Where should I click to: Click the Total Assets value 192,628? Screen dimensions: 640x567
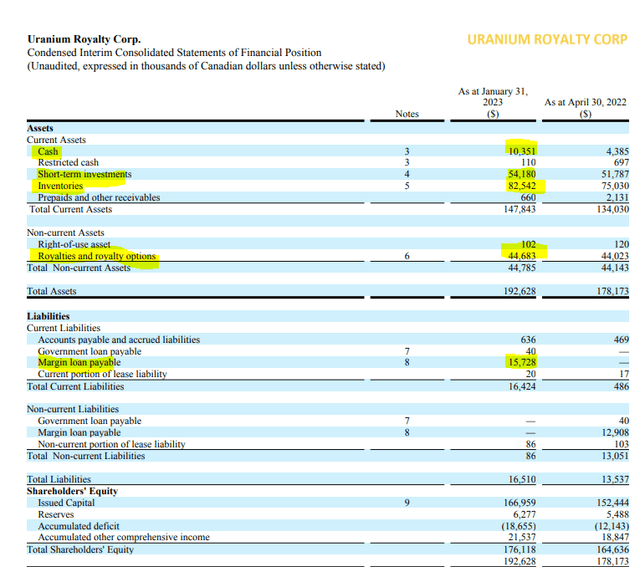[519, 291]
